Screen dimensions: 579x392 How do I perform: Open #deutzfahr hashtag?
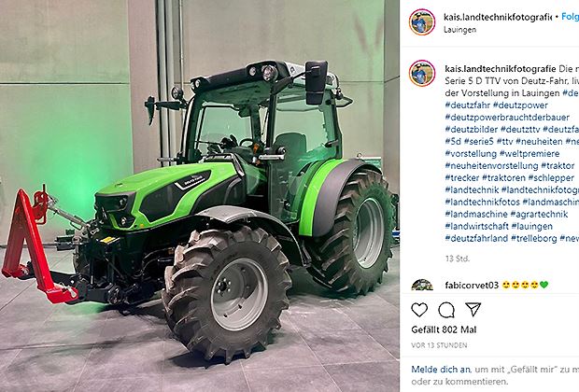(x=468, y=105)
